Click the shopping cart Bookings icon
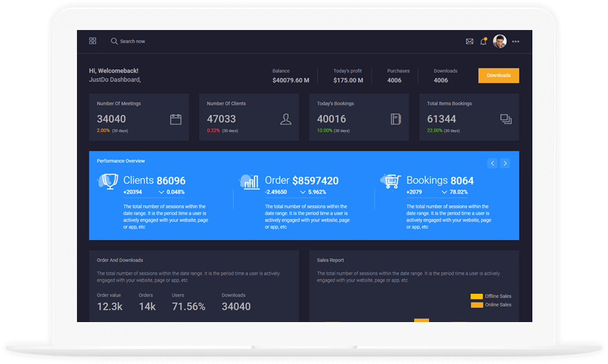Viewport: 608px width, 364px height. (391, 181)
